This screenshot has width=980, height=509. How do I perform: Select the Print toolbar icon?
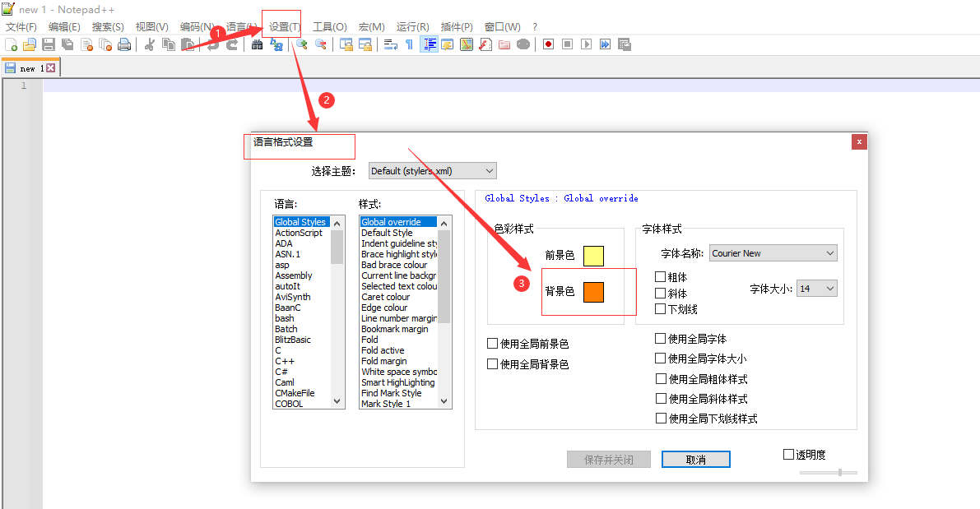(x=124, y=44)
